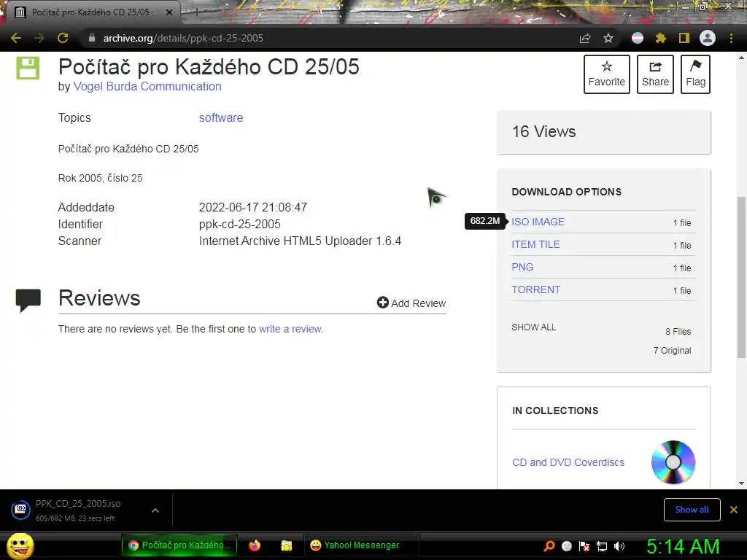Open the browser share page icon
Screen dimensions: 747x560
(585, 38)
